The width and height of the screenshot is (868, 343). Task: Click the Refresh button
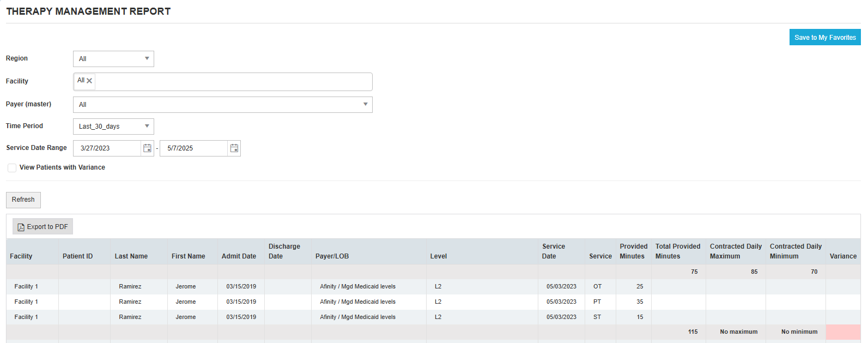point(23,200)
